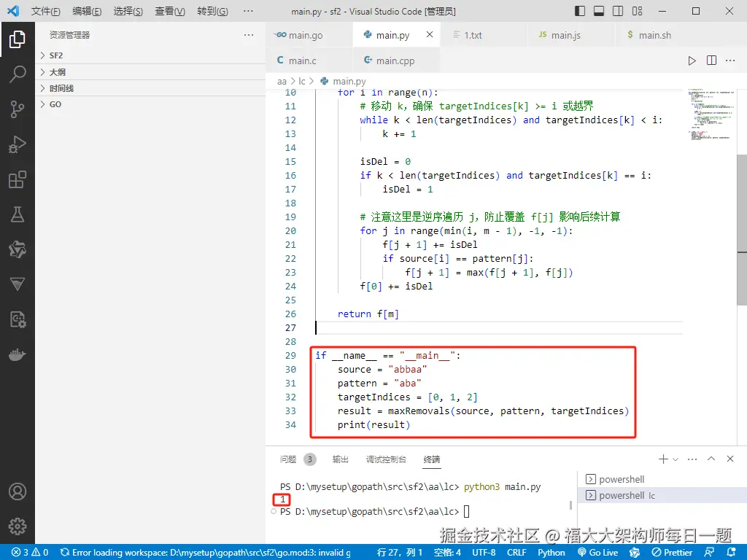Image resolution: width=747 pixels, height=560 pixels.
Task: Open the 查看(V) menu
Action: pos(170,11)
